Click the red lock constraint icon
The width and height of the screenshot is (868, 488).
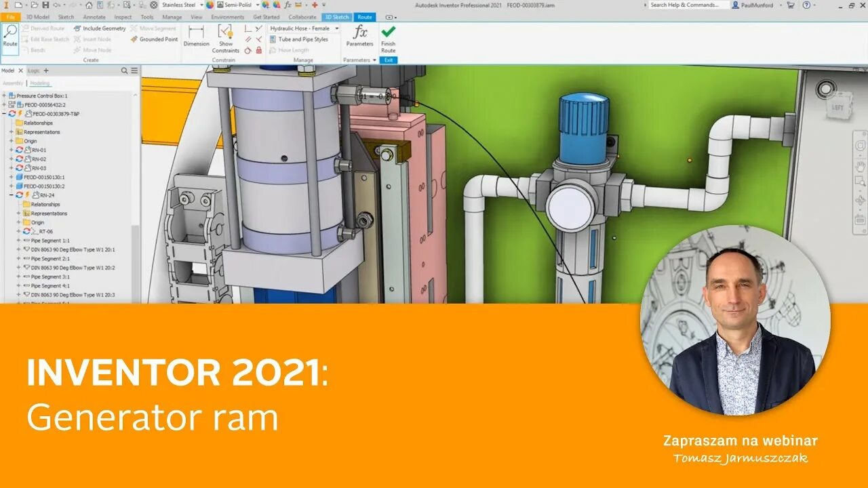coord(258,50)
